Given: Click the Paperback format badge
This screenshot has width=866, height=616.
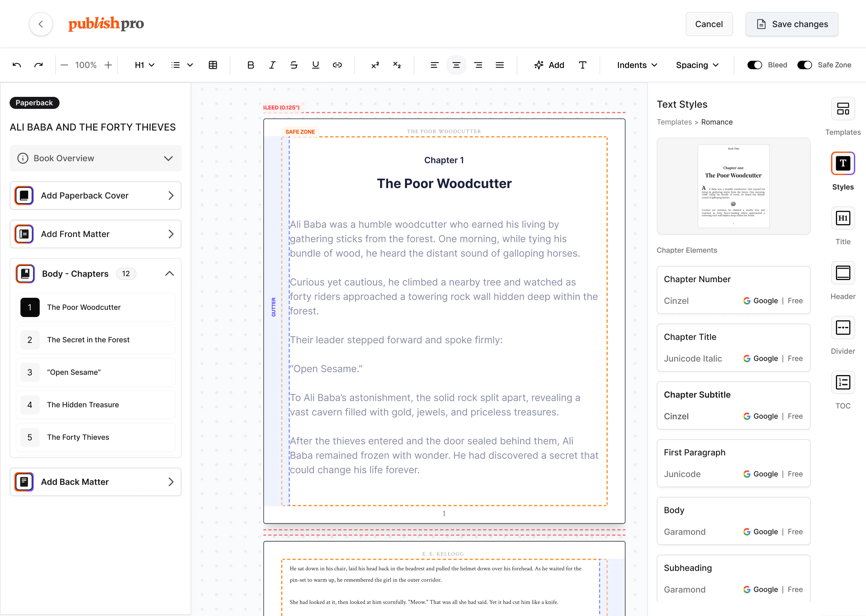Looking at the screenshot, I should click(x=34, y=103).
